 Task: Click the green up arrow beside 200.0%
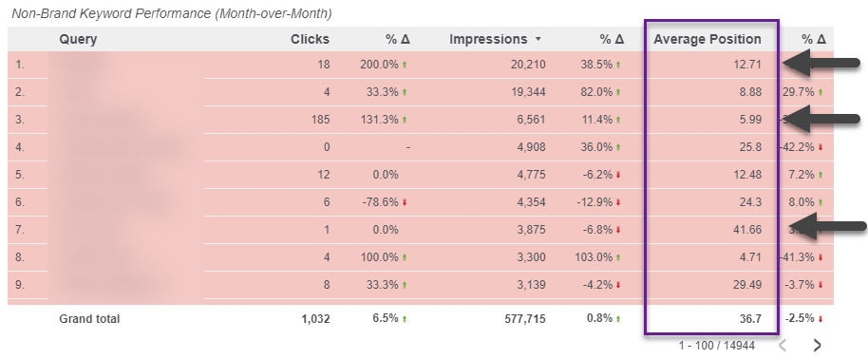click(x=405, y=65)
